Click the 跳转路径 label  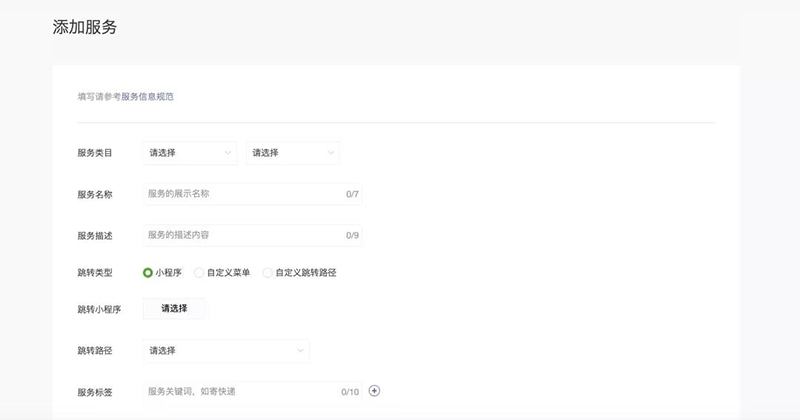[x=95, y=351]
